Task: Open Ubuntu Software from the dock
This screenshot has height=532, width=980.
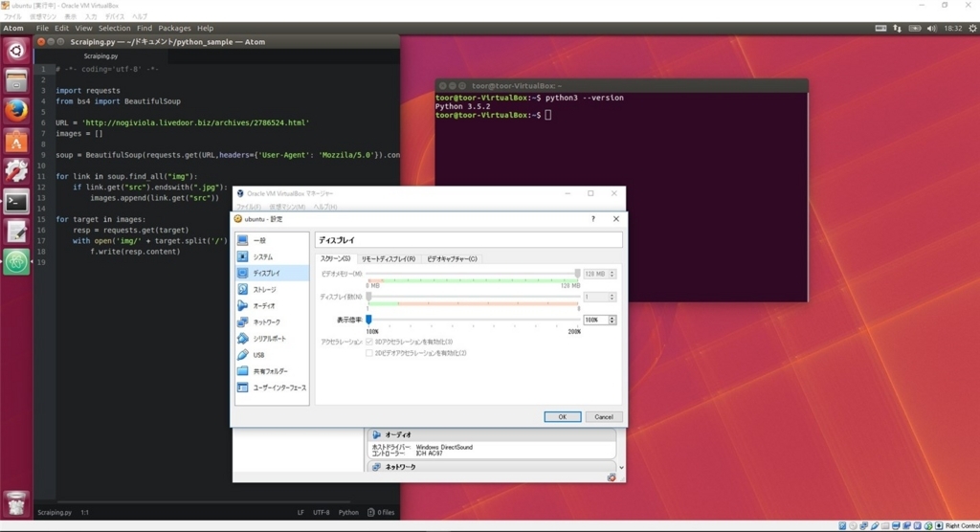Action: [16, 142]
